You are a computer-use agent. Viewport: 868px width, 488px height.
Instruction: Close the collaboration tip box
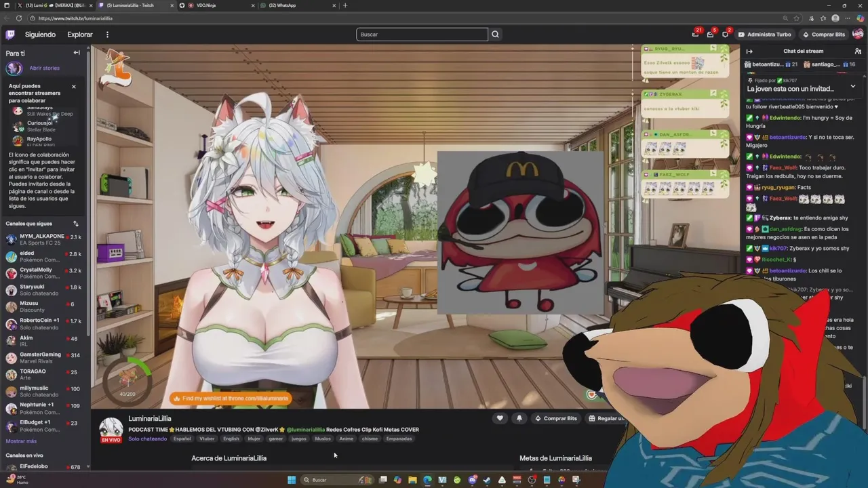tap(74, 87)
